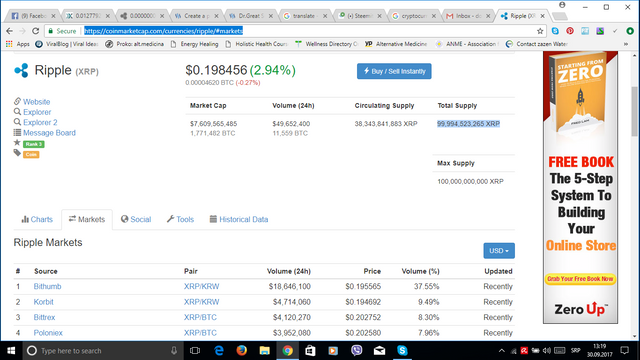Open Energy Healing bookmark
The width and height of the screenshot is (640, 360).
pos(194,44)
